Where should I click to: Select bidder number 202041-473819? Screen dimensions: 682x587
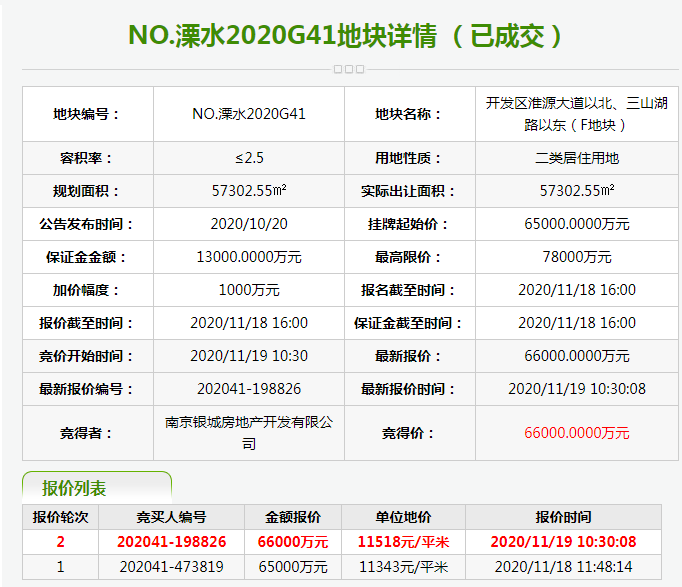(171, 567)
